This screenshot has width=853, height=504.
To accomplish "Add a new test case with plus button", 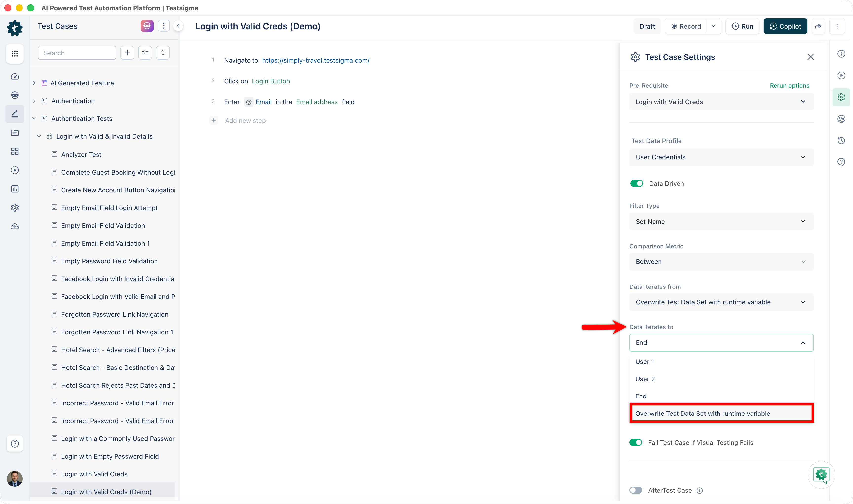I will tap(127, 53).
